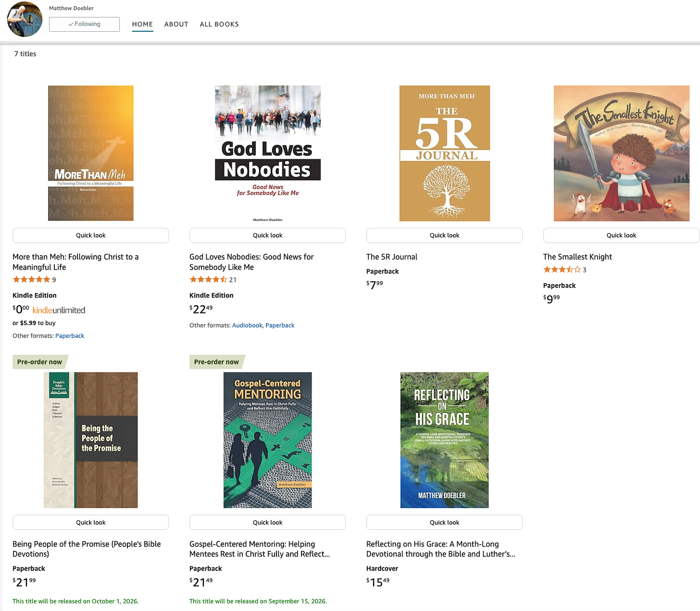Open The 5R Journal cover image
Image resolution: width=700 pixels, height=611 pixels.
click(x=445, y=153)
